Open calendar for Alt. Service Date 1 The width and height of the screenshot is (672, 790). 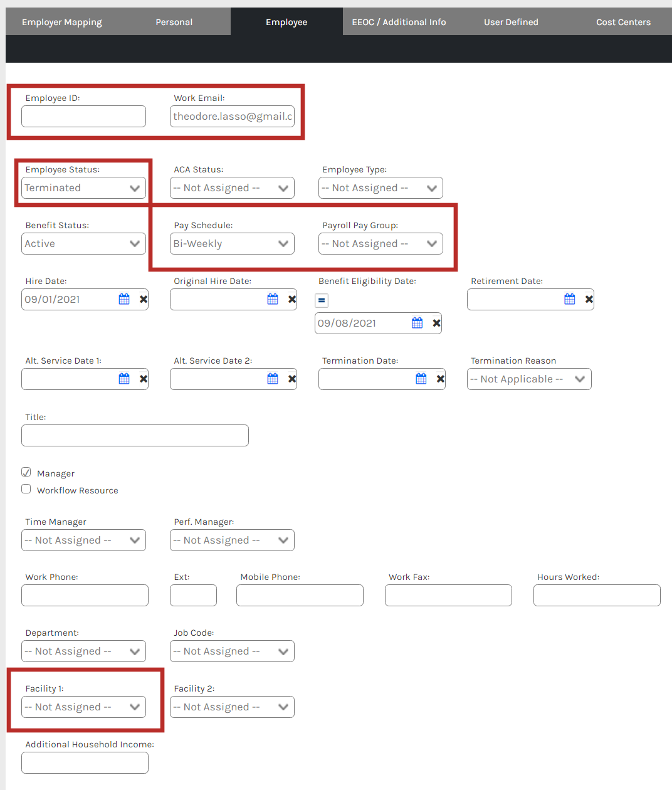(x=124, y=379)
